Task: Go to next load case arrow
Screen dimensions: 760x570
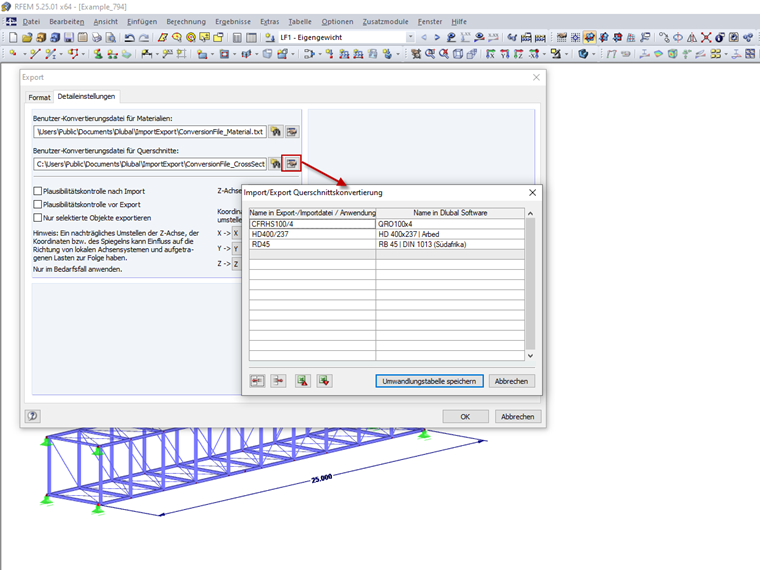Action: [x=437, y=37]
